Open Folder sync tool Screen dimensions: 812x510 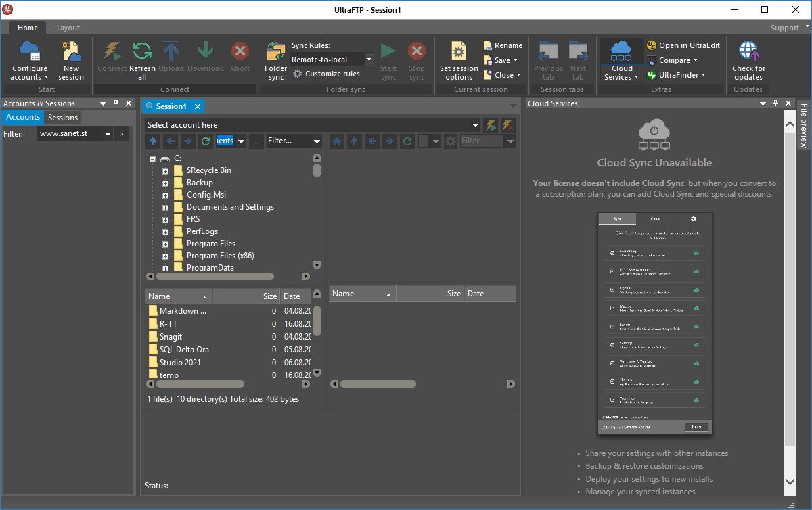(276, 61)
